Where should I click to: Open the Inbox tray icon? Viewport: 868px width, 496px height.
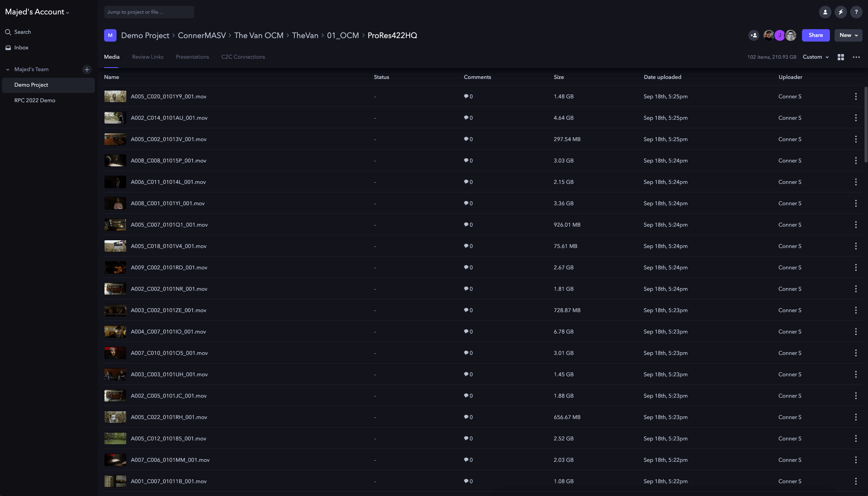pyautogui.click(x=8, y=47)
